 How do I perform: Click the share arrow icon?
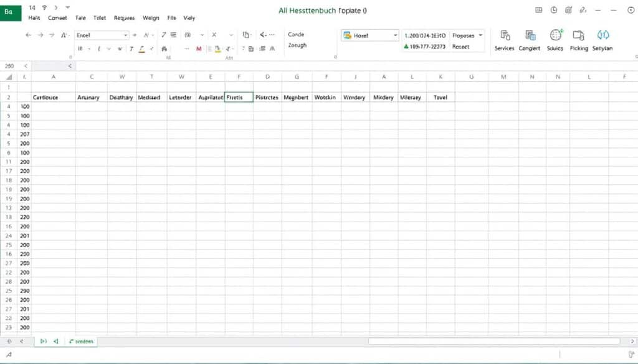click(263, 35)
